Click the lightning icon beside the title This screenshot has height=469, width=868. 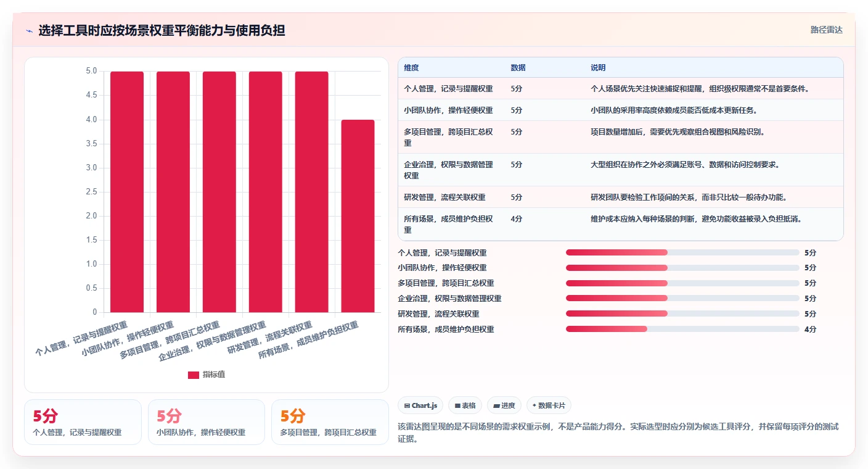coord(30,31)
